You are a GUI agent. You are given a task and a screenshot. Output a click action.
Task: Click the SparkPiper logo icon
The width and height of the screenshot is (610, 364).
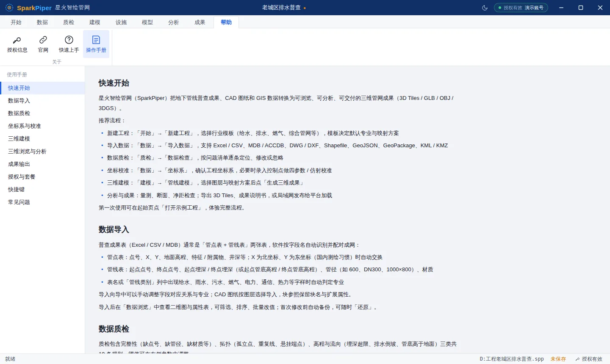(x=9, y=8)
